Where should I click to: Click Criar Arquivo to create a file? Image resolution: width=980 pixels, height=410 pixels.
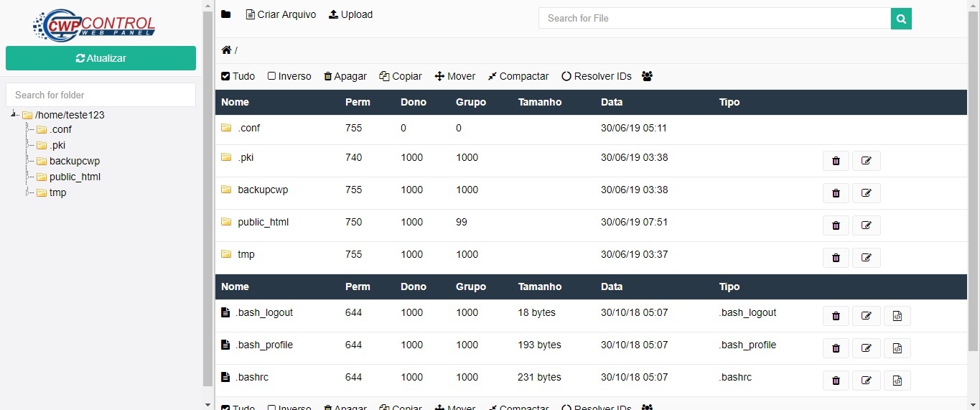(x=281, y=14)
